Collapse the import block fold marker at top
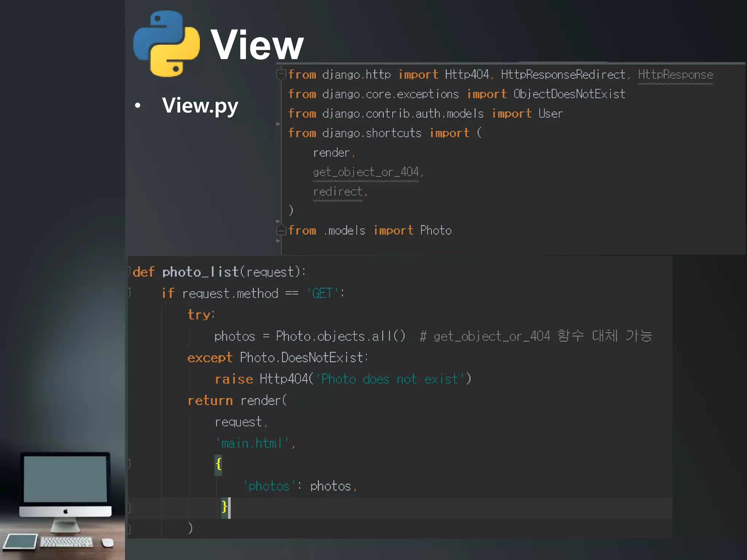This screenshot has width=747, height=560. tap(281, 75)
